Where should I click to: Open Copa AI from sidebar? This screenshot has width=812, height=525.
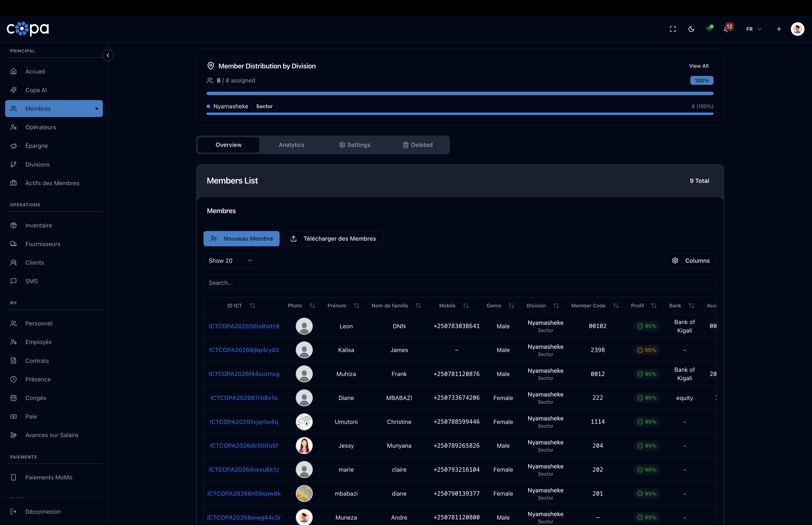tap(36, 90)
